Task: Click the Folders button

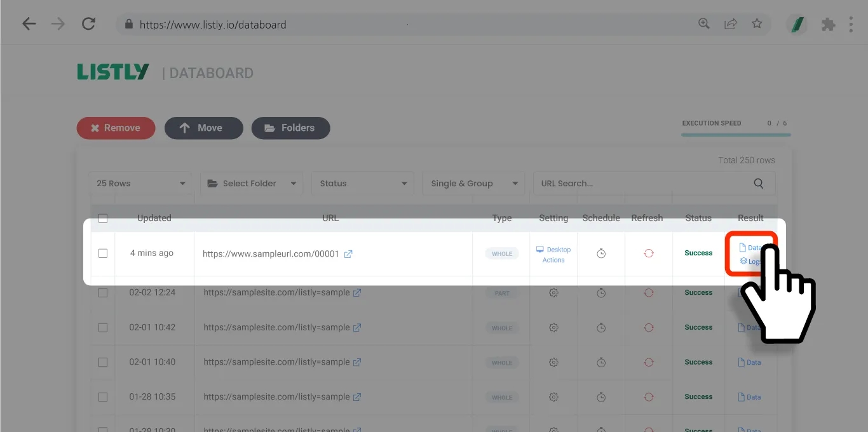Action: 290,128
